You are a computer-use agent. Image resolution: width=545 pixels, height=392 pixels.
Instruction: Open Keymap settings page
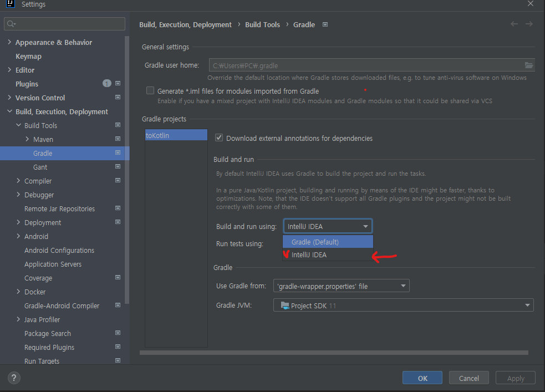[x=28, y=57]
